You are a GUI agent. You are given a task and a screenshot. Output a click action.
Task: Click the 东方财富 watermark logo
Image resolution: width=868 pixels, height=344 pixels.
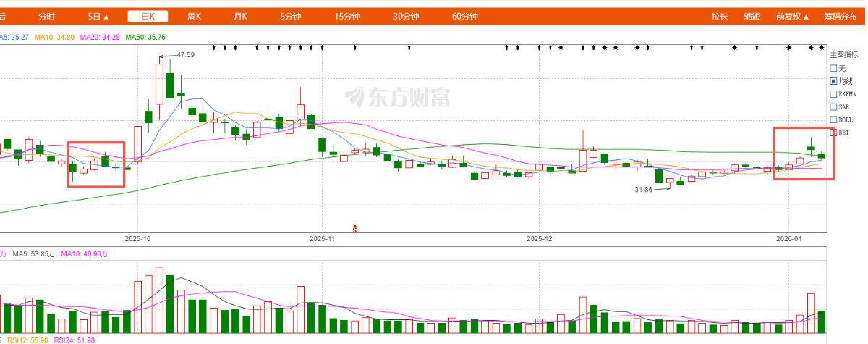point(396,97)
